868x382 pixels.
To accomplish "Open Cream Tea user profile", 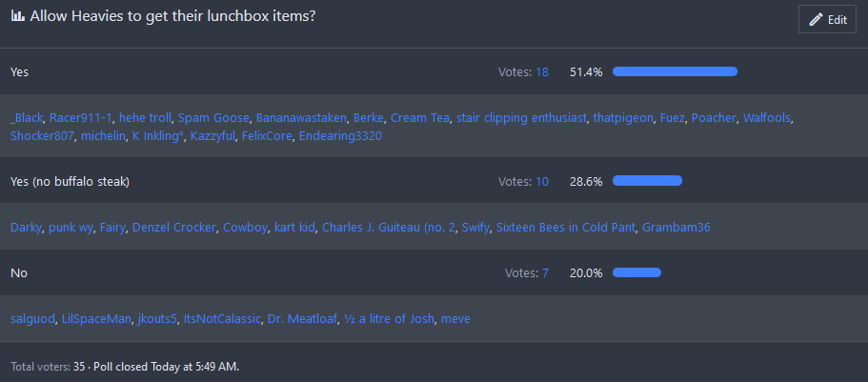I will pos(419,118).
